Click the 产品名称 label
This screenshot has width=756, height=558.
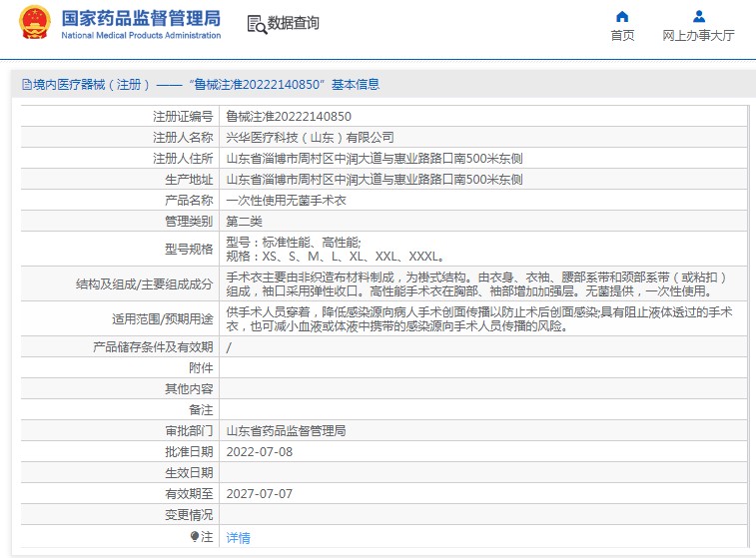[x=189, y=200]
